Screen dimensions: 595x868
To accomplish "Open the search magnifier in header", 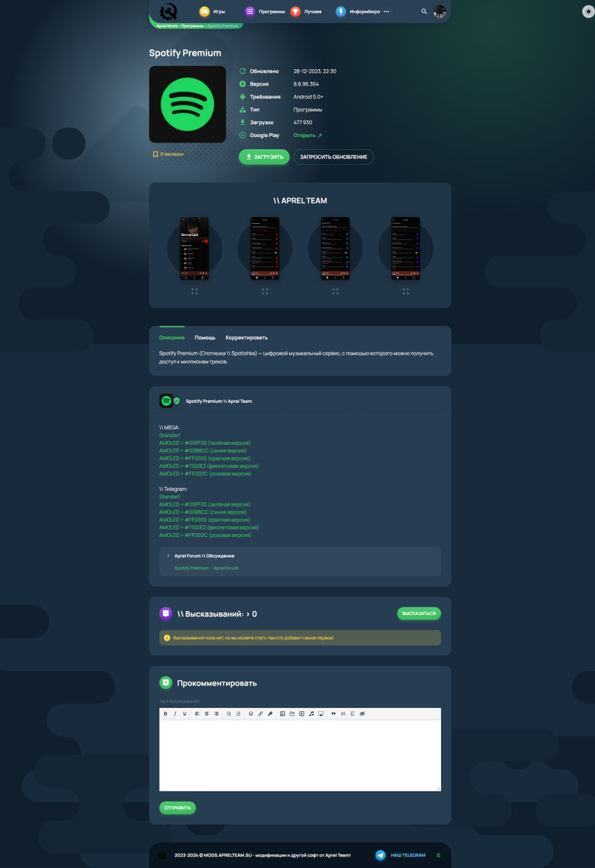I will click(x=424, y=12).
